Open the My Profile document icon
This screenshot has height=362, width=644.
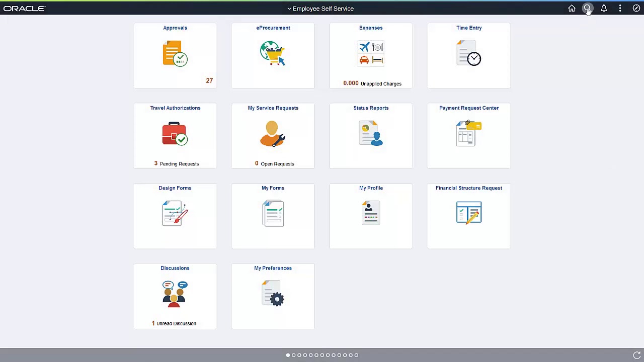click(371, 213)
